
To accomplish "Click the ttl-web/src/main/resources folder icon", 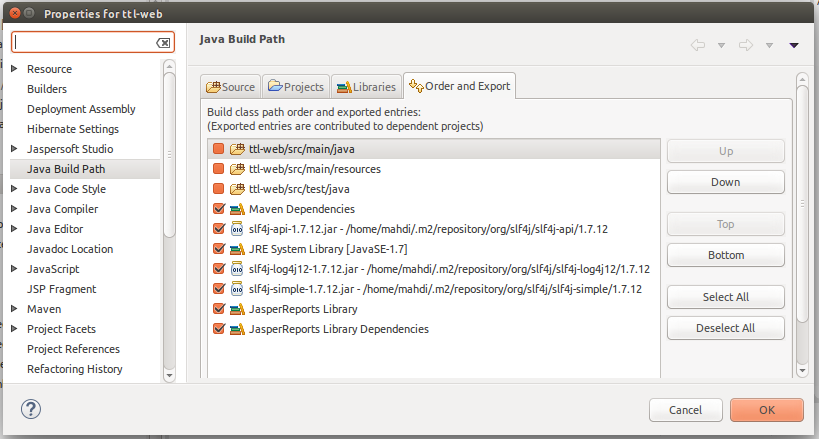I will coord(237,169).
